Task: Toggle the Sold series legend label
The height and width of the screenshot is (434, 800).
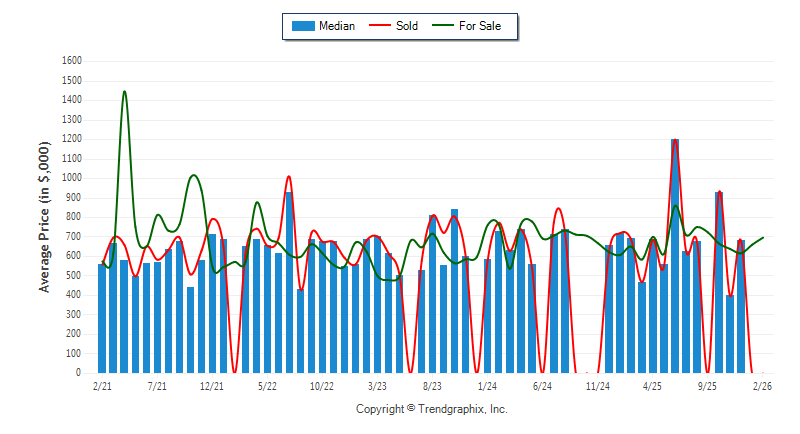Action: pyautogui.click(x=407, y=26)
